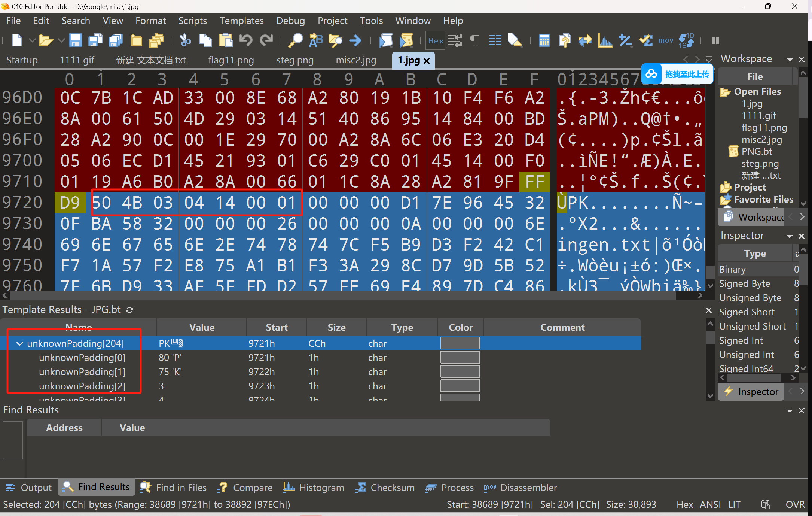
Task: Open the Base Converter icon
Action: click(x=686, y=40)
